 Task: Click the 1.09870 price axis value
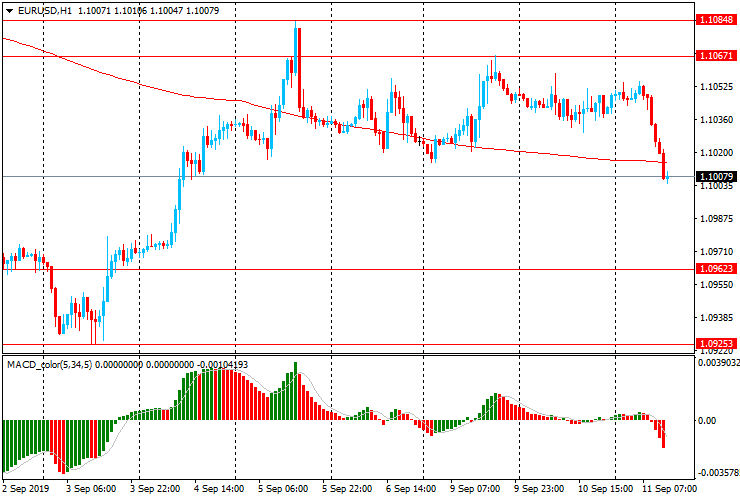click(716, 219)
